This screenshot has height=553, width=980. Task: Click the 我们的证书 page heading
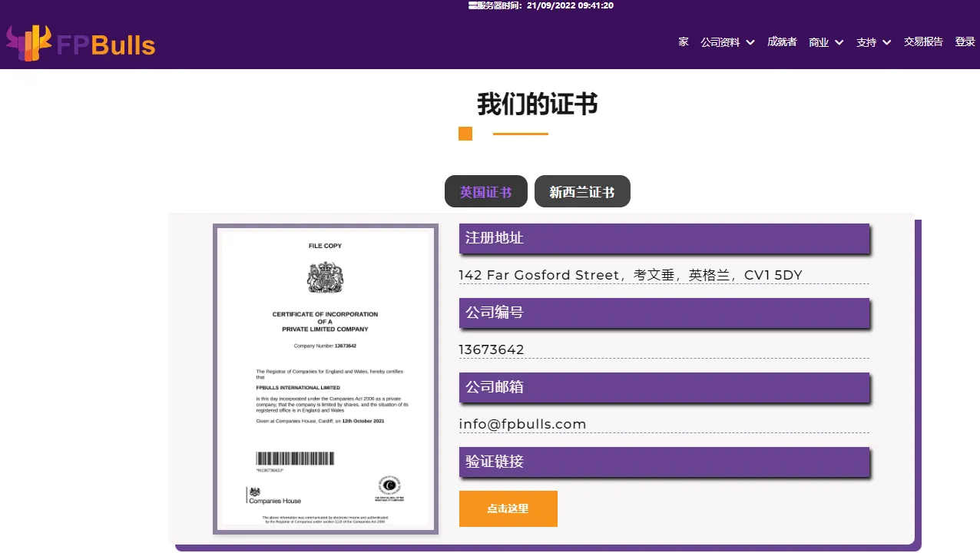538,104
